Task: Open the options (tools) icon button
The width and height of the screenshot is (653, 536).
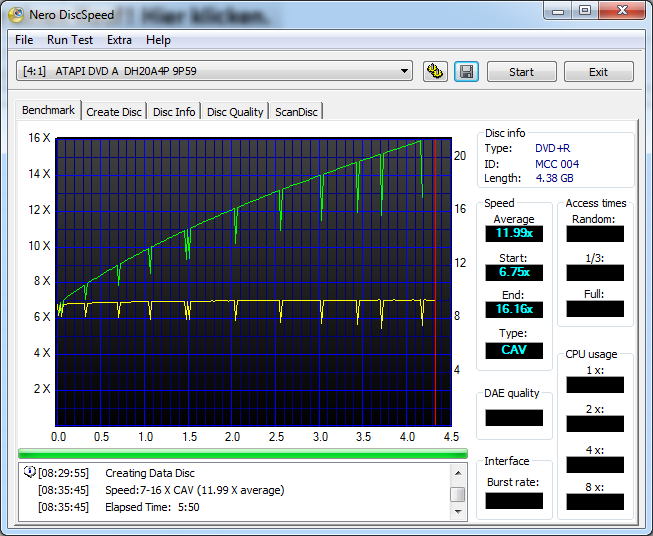Action: point(435,72)
